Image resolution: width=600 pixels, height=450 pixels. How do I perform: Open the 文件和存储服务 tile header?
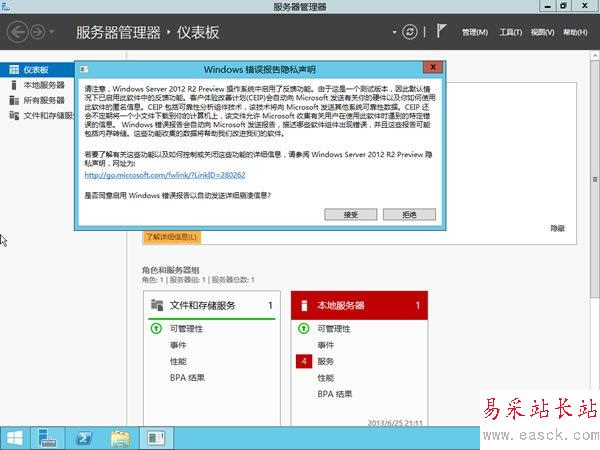[212, 305]
